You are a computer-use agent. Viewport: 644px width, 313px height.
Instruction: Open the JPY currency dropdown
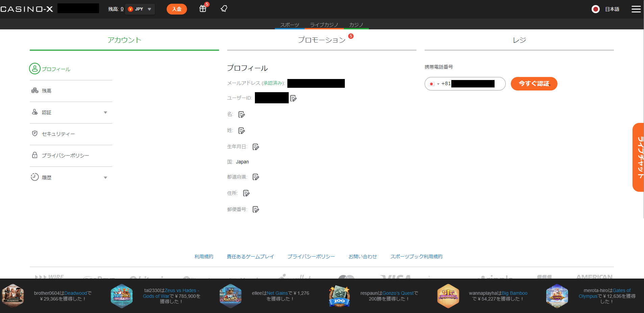click(140, 9)
